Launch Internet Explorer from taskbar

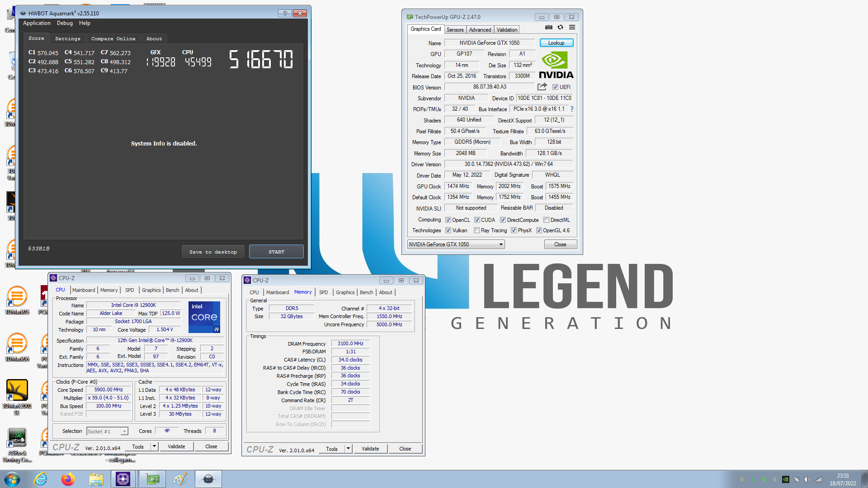pos(41,479)
